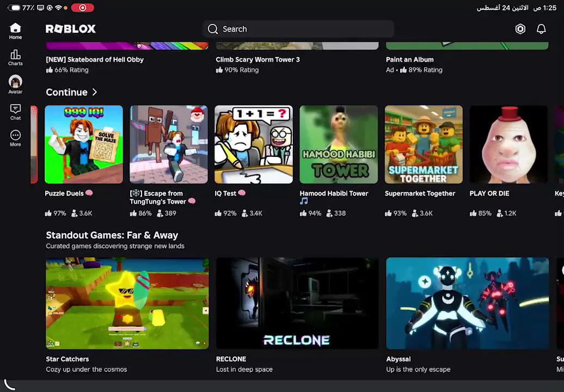Open the Charts section in sidebar

coord(15,58)
